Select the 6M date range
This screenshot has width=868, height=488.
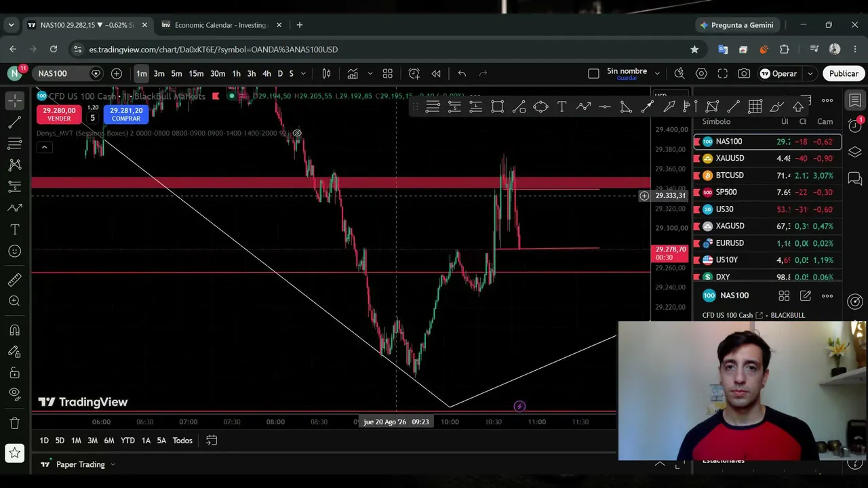click(109, 441)
